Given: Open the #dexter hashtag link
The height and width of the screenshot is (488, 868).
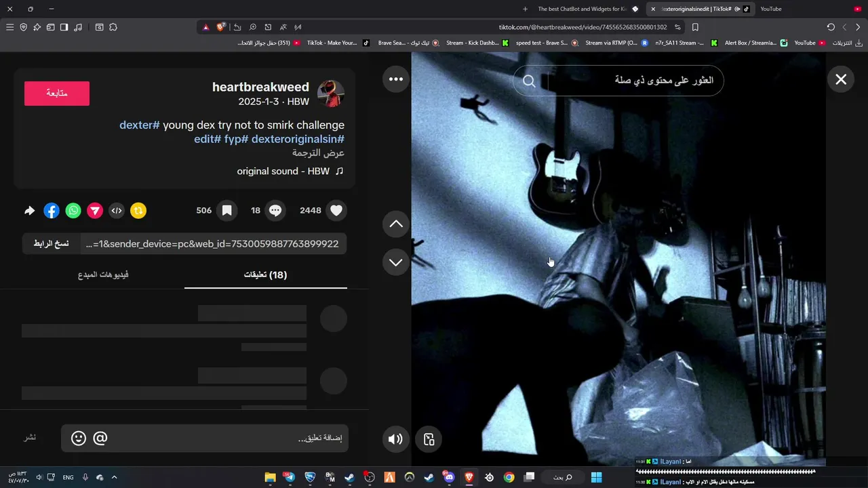Looking at the screenshot, I should (140, 125).
